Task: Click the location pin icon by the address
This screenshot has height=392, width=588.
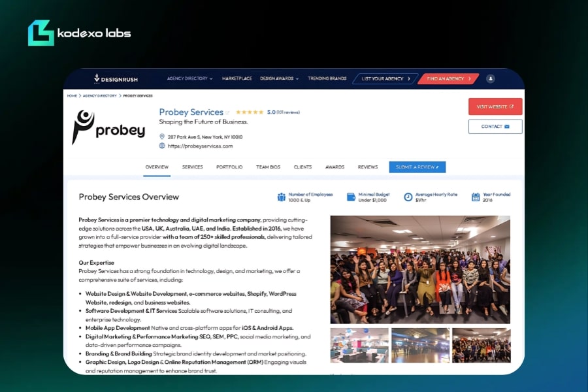Action: (x=162, y=137)
